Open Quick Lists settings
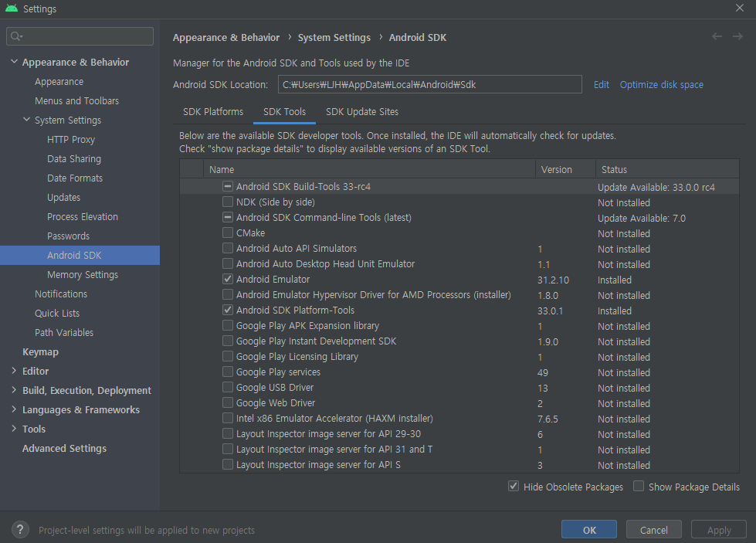 [x=57, y=313]
